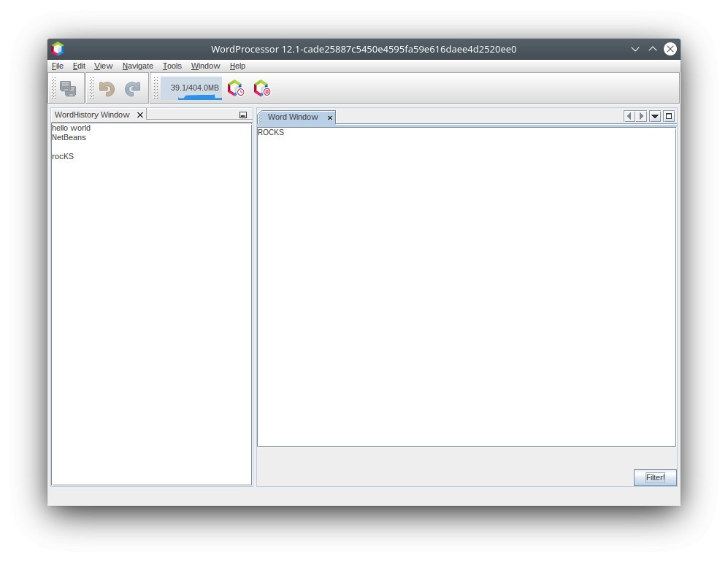Screen dimensions: 728x562
Task: Select the WordHistory Window tab
Action: point(92,115)
